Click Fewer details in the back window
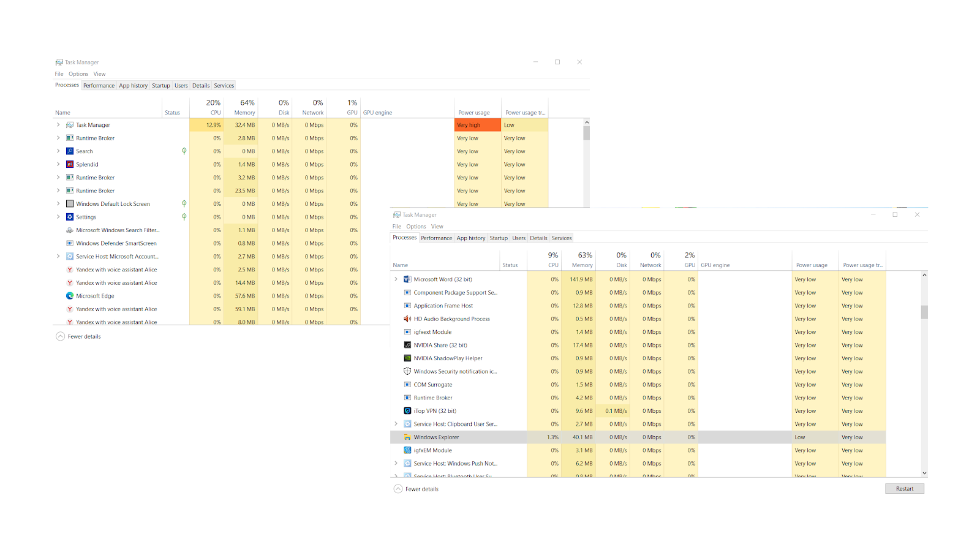Image resolution: width=980 pixels, height=544 pixels. coord(78,336)
